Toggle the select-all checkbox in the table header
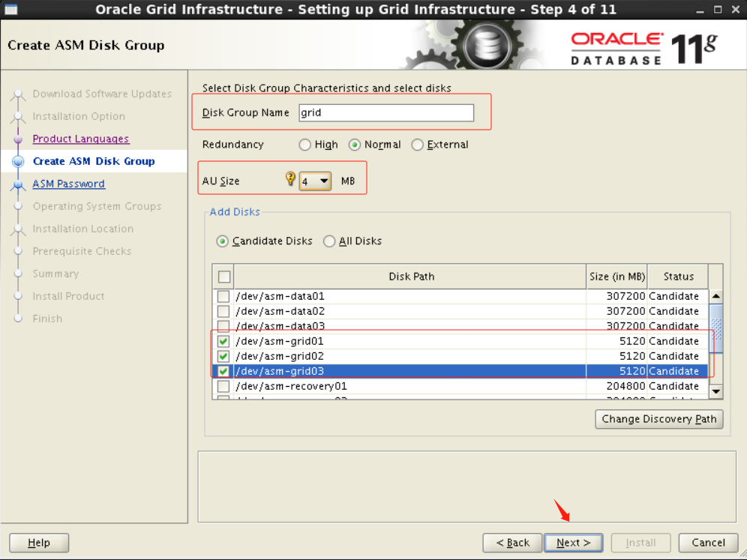The width and height of the screenshot is (747, 560). pyautogui.click(x=223, y=277)
